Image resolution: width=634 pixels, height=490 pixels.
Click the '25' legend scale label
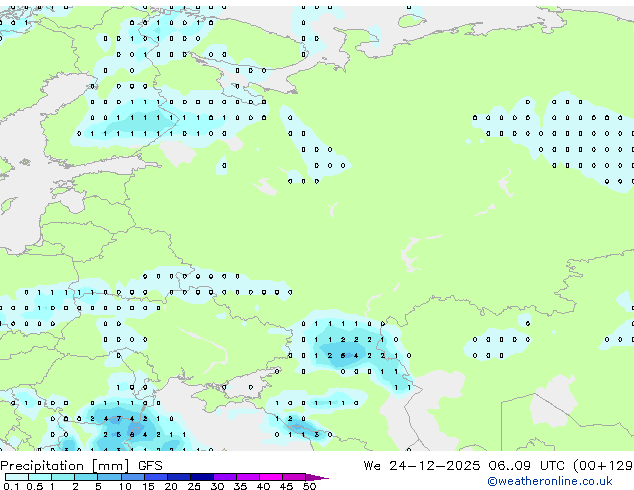pyautogui.click(x=194, y=486)
